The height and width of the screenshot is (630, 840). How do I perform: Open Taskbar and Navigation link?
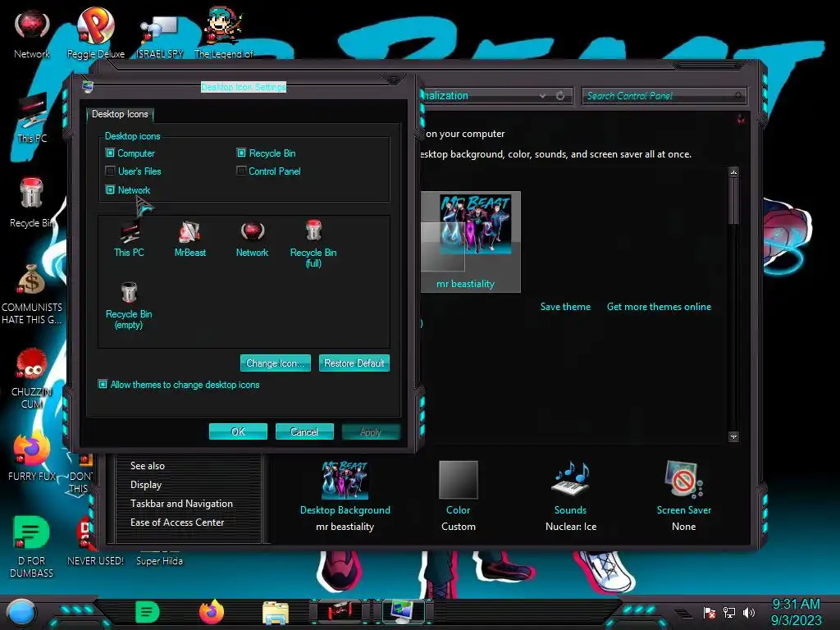coord(181,504)
